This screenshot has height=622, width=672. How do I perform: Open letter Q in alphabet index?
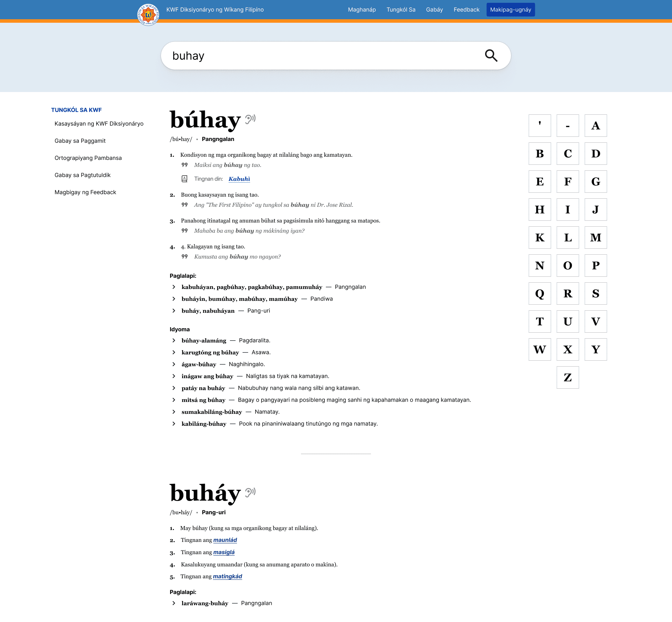coord(539,294)
